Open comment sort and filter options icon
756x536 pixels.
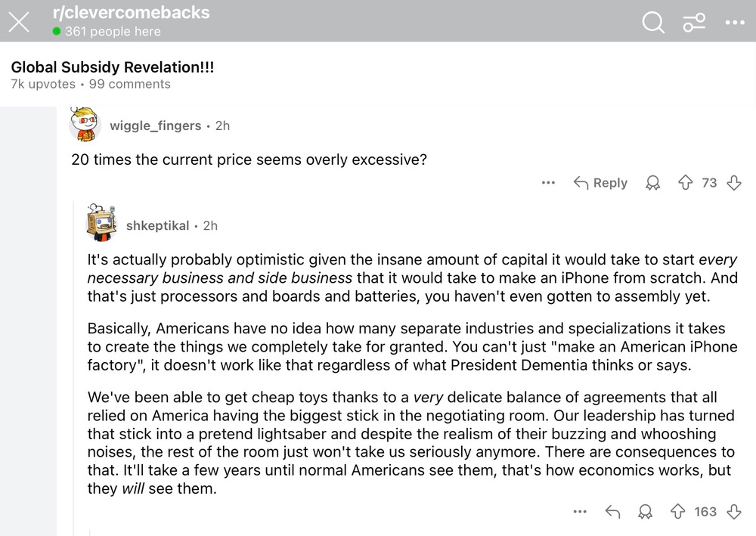pyautogui.click(x=694, y=22)
